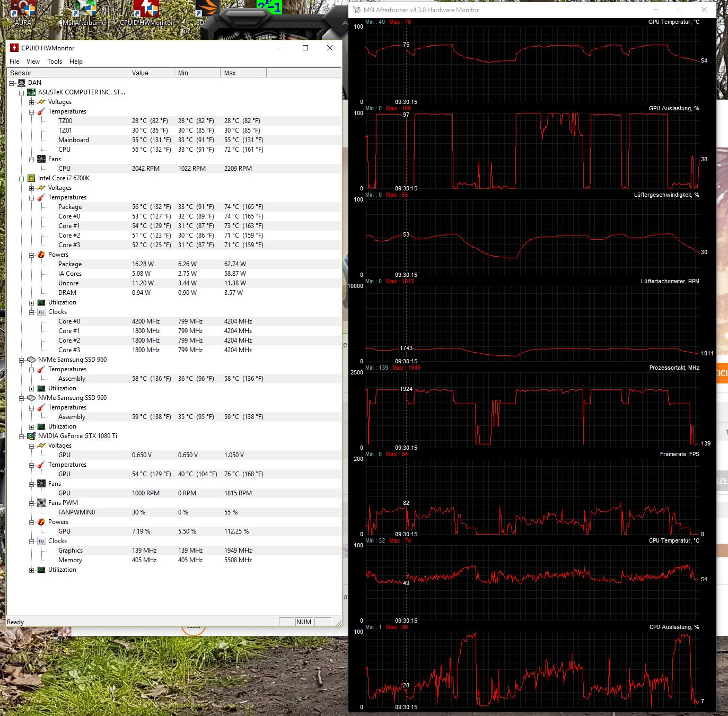Click the Fans icon under ASUSTeK
The width and height of the screenshot is (728, 716).
[41, 159]
